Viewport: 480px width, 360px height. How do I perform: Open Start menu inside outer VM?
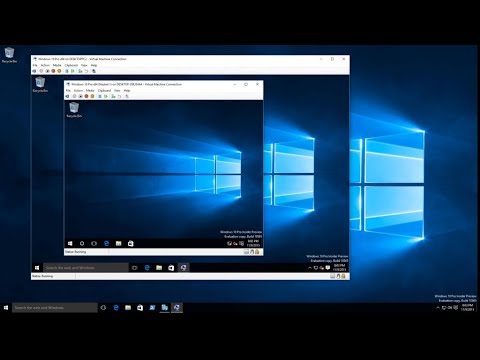[x=37, y=268]
